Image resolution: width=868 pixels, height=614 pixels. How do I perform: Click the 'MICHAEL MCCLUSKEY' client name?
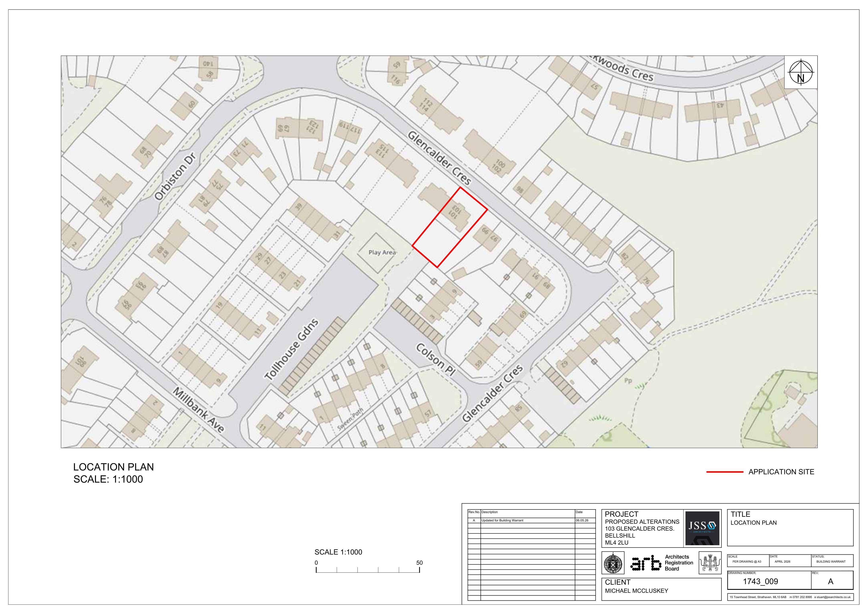pyautogui.click(x=637, y=590)
